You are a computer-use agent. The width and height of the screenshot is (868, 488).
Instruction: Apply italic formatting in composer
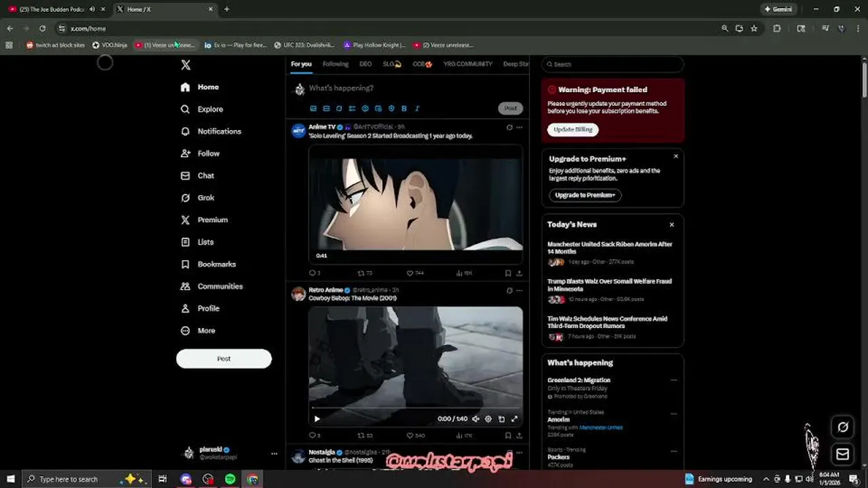tap(417, 108)
